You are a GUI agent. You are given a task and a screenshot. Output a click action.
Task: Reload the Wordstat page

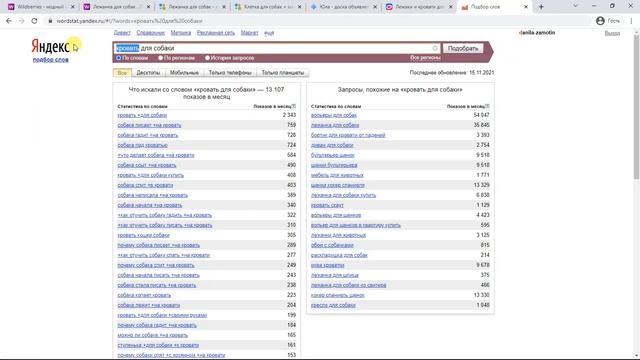click(x=34, y=21)
